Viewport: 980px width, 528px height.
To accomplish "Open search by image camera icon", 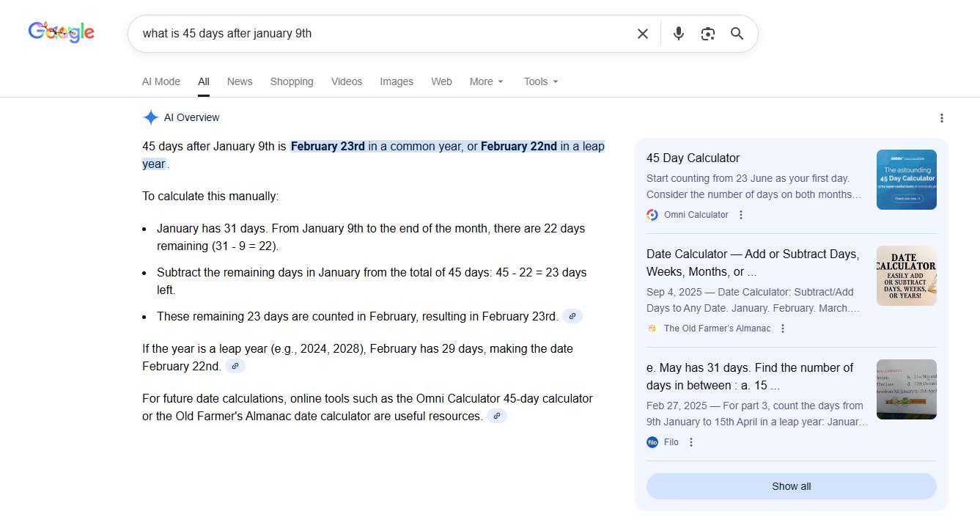I will tap(707, 34).
